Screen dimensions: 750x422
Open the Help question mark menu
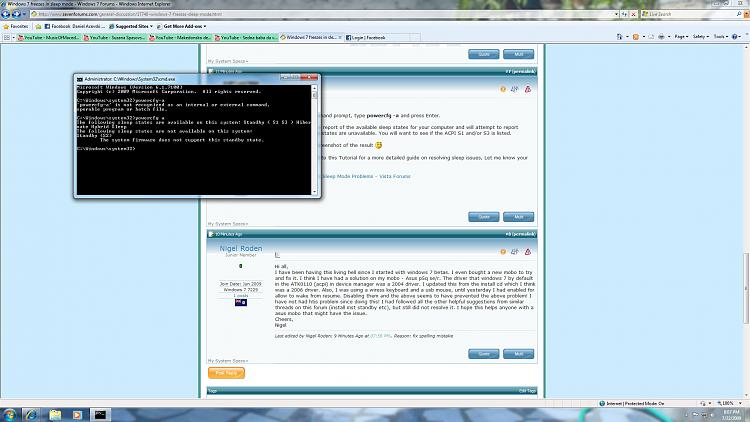pyautogui.click(x=737, y=37)
